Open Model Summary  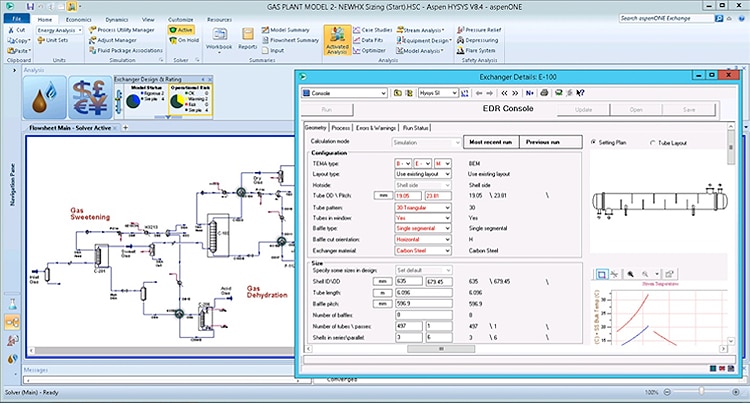[286, 30]
